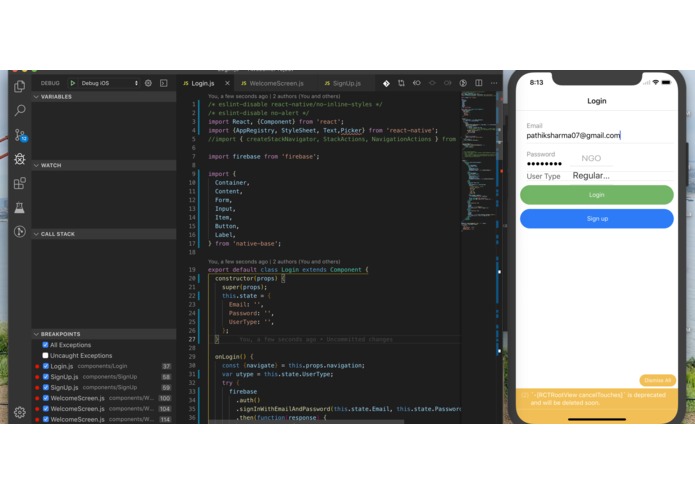Choose the NGO option in the picker
The height and width of the screenshot is (494, 695).
(591, 158)
